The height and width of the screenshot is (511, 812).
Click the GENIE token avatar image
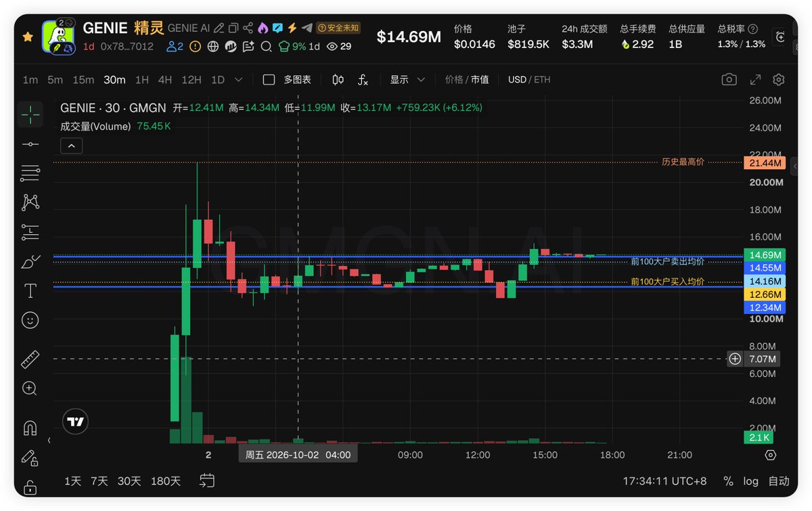click(x=59, y=37)
